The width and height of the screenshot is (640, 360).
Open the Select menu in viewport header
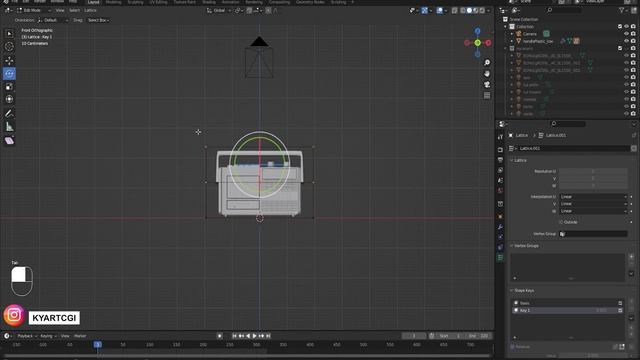[x=74, y=10]
